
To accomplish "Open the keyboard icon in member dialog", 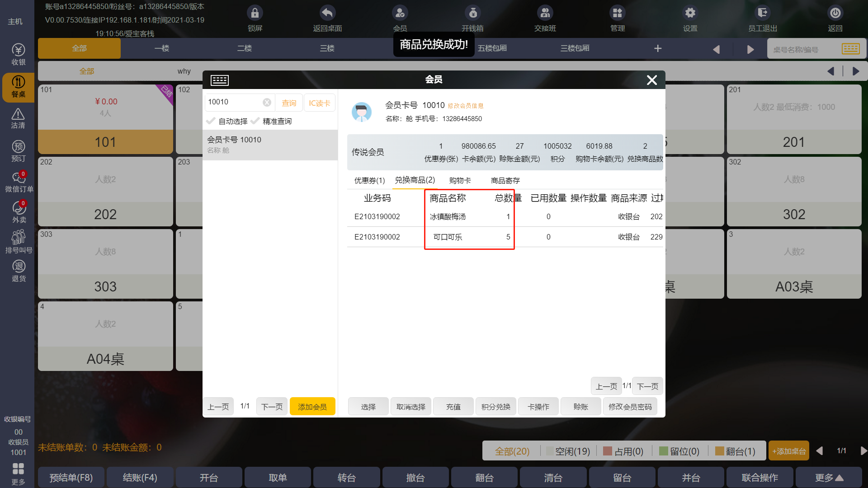I will click(220, 80).
